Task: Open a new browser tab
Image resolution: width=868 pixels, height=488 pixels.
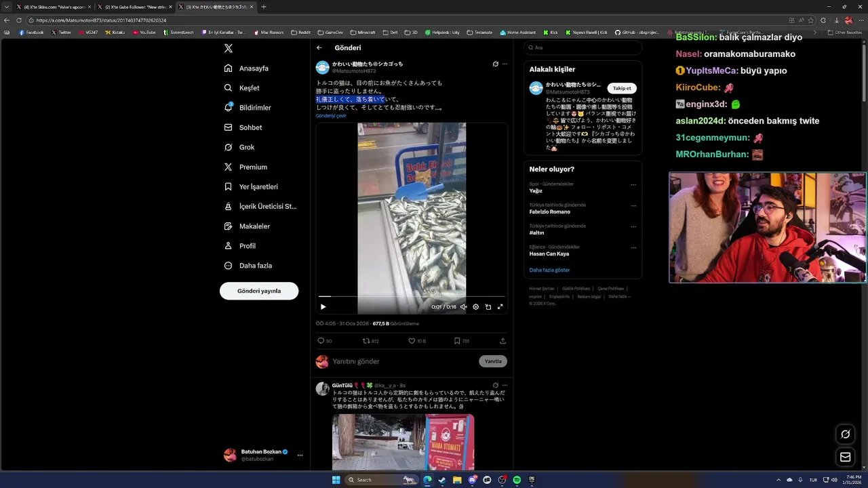Action: point(264,7)
